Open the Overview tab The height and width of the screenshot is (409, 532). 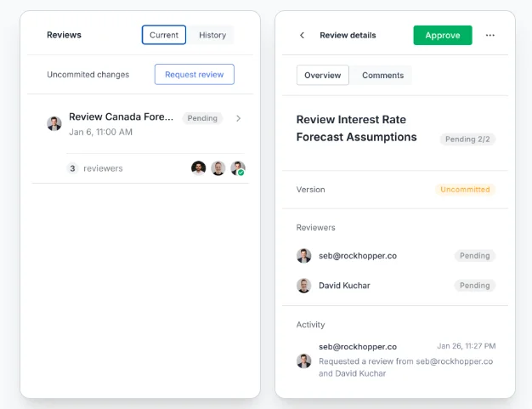[x=322, y=75]
